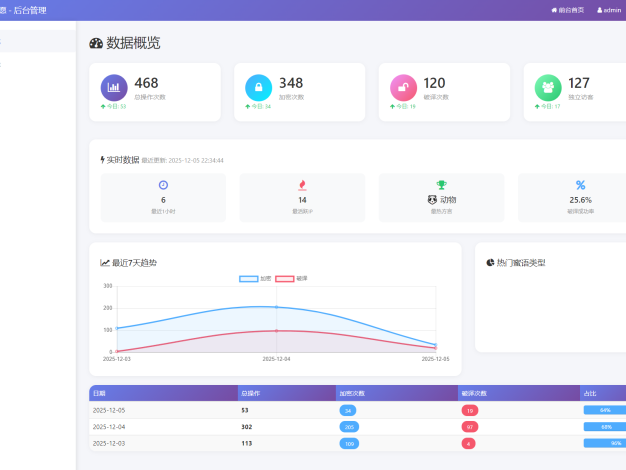
Task: Click the line-chart icon by 最近7天趋势
Action: (105, 263)
